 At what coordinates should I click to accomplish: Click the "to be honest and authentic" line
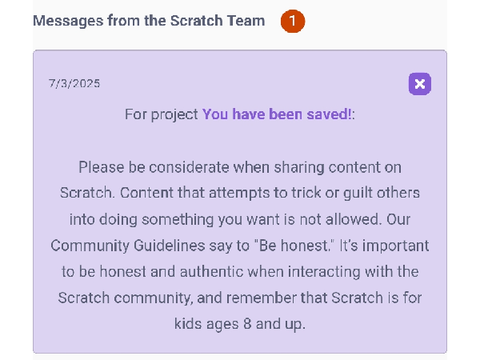pos(240,272)
